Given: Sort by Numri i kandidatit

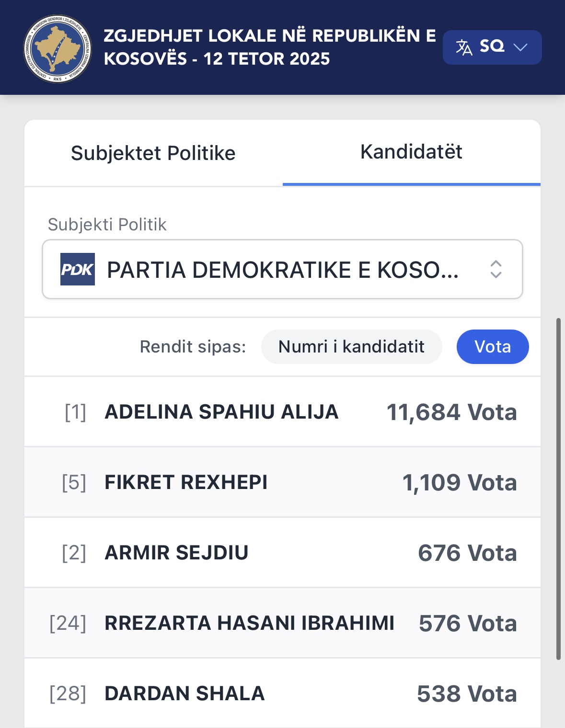Looking at the screenshot, I should coord(351,347).
